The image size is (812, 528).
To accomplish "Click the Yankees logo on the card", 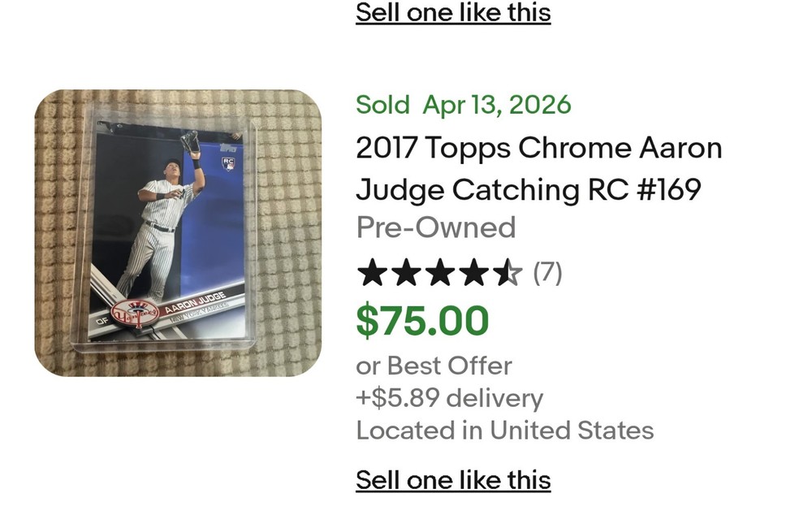I will pyautogui.click(x=130, y=313).
